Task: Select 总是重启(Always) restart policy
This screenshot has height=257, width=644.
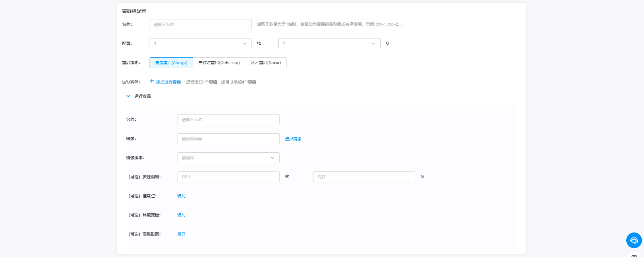Action: 171,63
